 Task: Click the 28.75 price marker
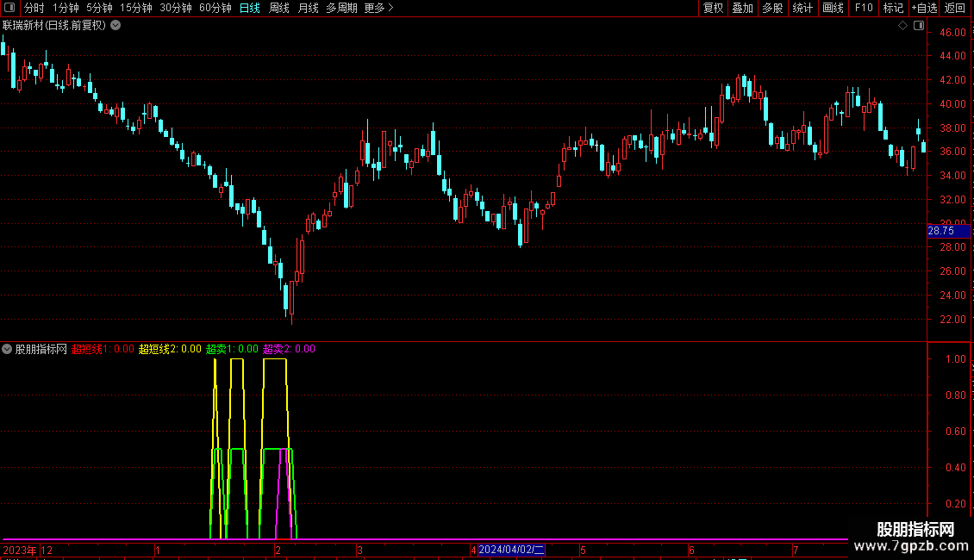[x=948, y=231]
